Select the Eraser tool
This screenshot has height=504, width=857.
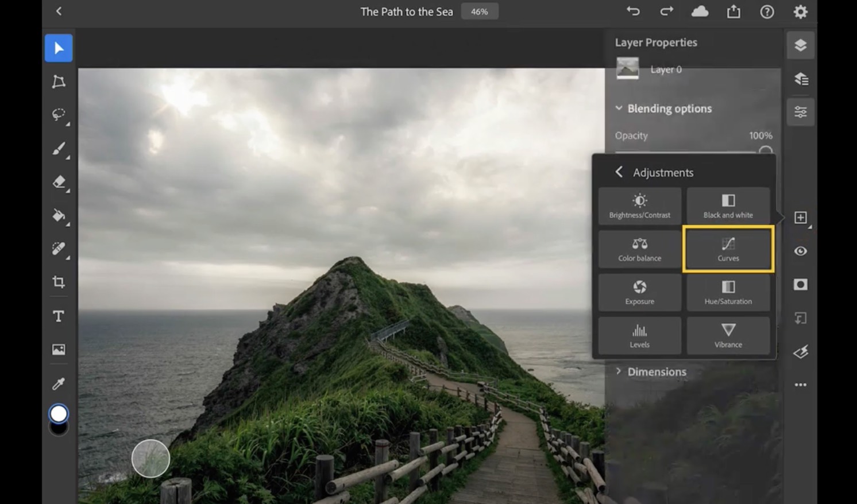[x=59, y=182]
